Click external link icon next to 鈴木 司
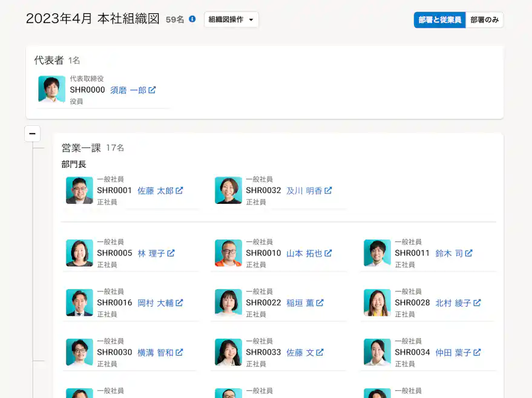This screenshot has width=532, height=398. 469,253
